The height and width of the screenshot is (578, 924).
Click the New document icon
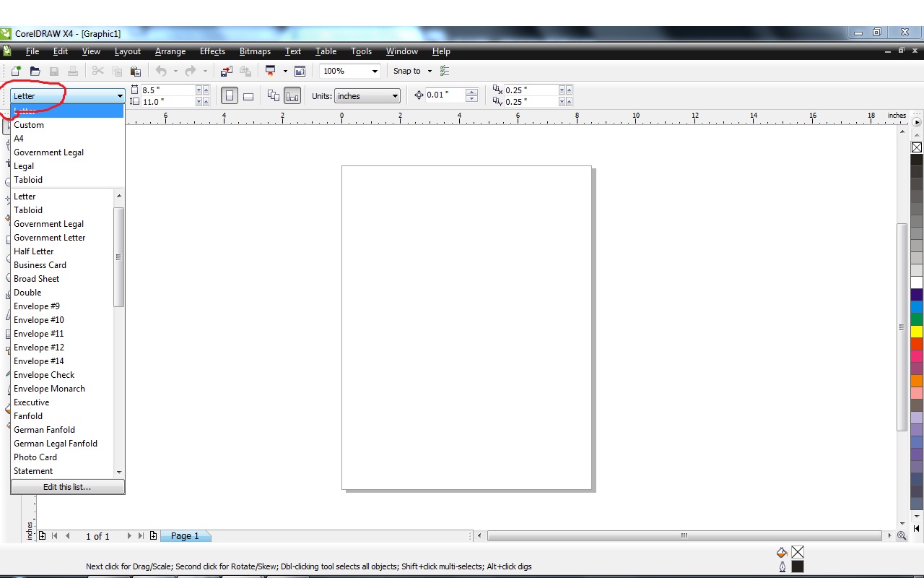[x=16, y=71]
